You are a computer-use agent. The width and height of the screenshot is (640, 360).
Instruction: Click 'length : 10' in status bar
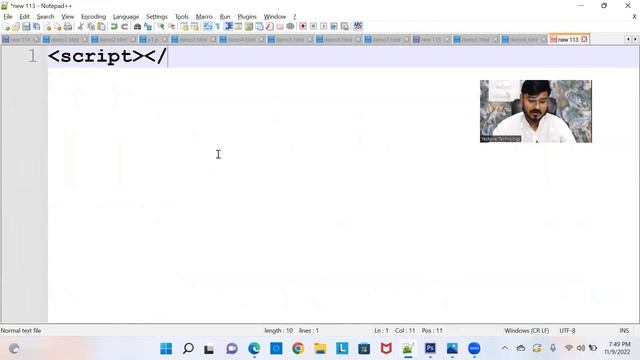[278, 331]
